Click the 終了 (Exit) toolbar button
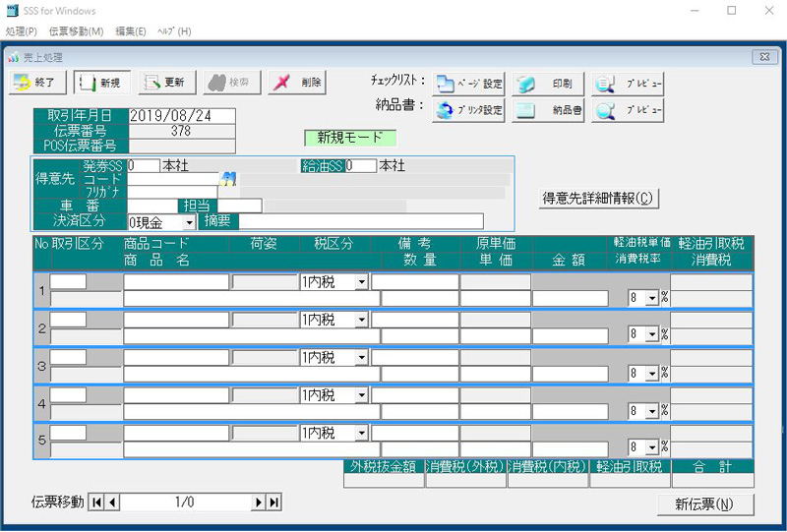 click(38, 83)
